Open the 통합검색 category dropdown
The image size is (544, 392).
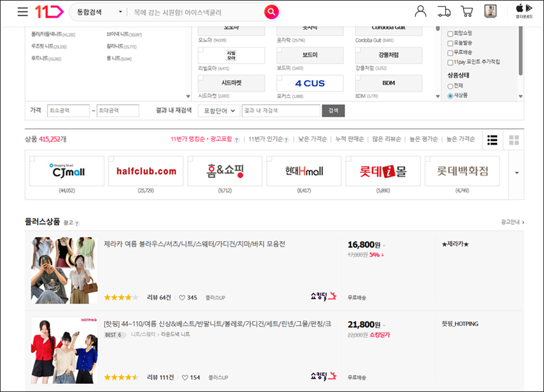coord(100,12)
